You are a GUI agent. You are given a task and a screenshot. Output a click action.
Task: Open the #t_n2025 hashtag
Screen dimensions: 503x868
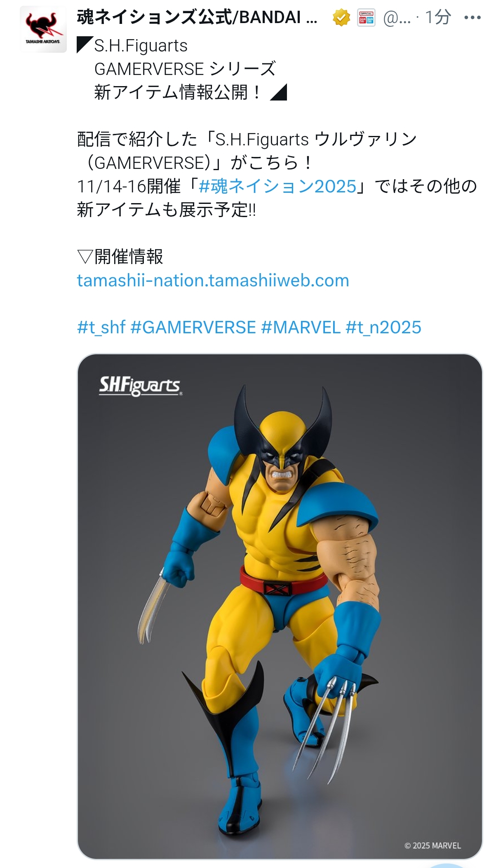point(383,328)
